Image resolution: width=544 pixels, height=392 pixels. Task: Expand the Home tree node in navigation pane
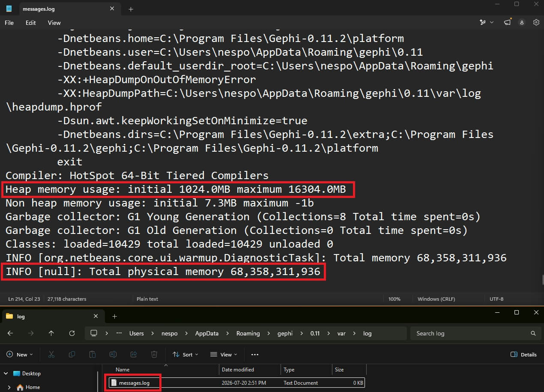(x=9, y=387)
